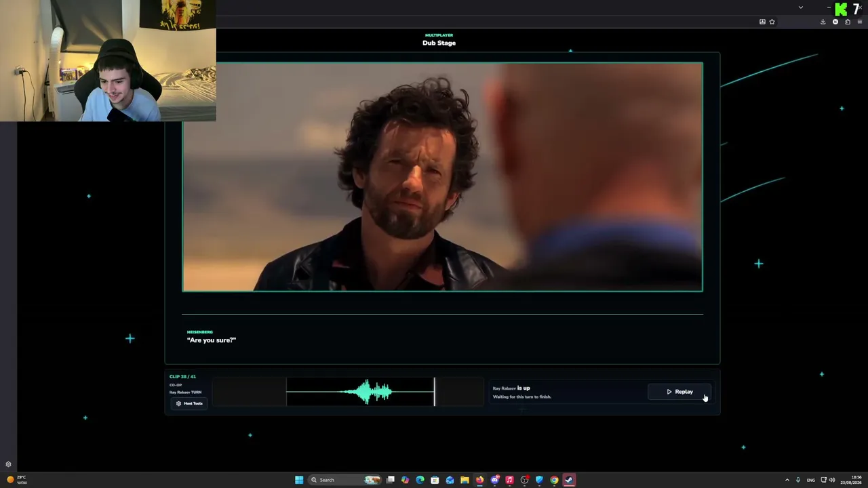Show hidden system tray icons
Image resolution: width=868 pixels, height=488 pixels.
[787, 480]
